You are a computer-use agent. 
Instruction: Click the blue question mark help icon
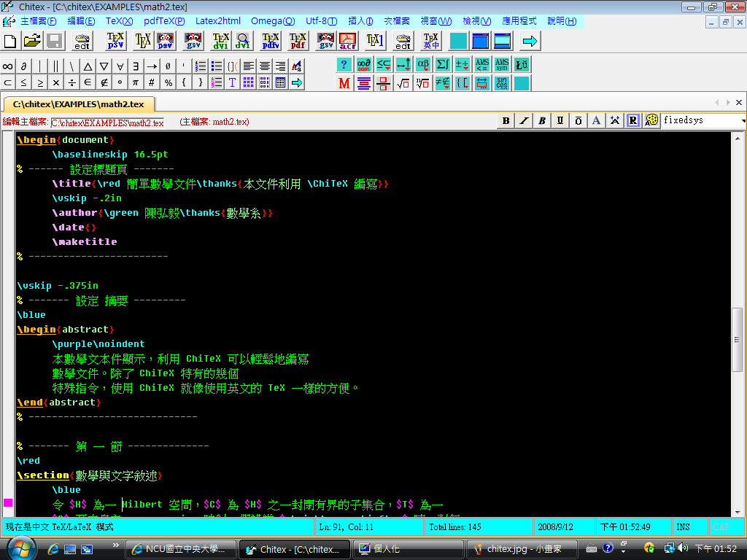pos(344,64)
